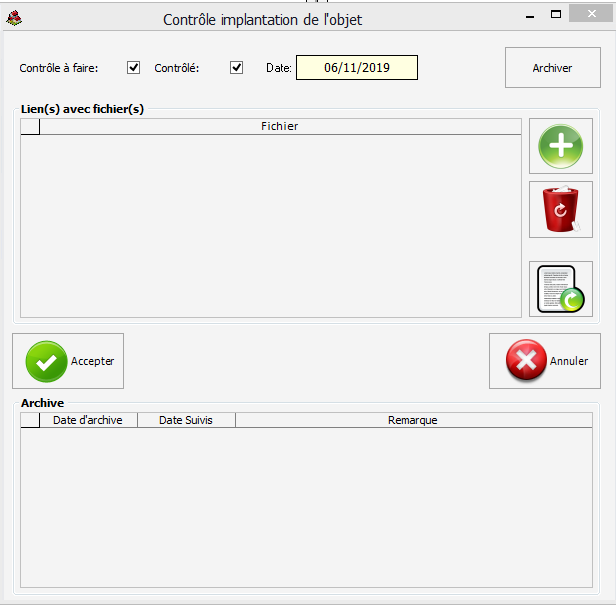Screen dimensions: 616x605
Task: Click the file grid's corner selector cell
Action: point(30,127)
